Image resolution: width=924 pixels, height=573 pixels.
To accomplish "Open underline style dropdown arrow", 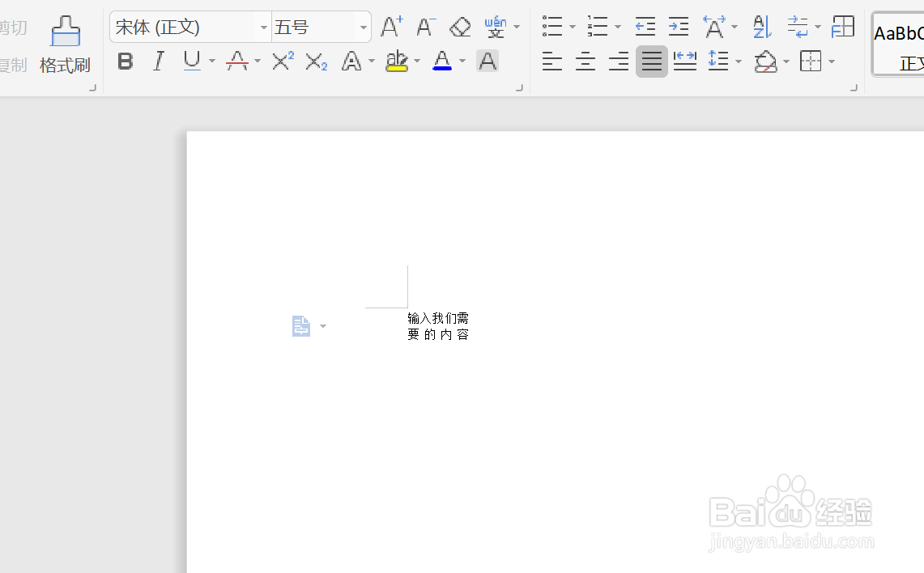I will [211, 62].
